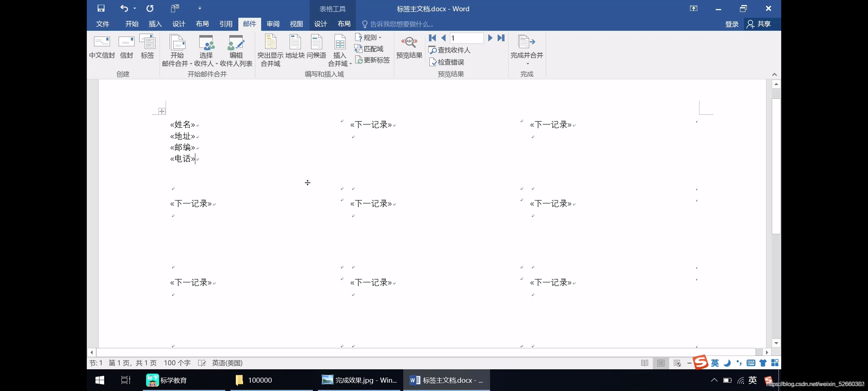Viewport: 868px width, 391px height.
Task: Switch to Read Mode view in status bar
Action: point(644,363)
